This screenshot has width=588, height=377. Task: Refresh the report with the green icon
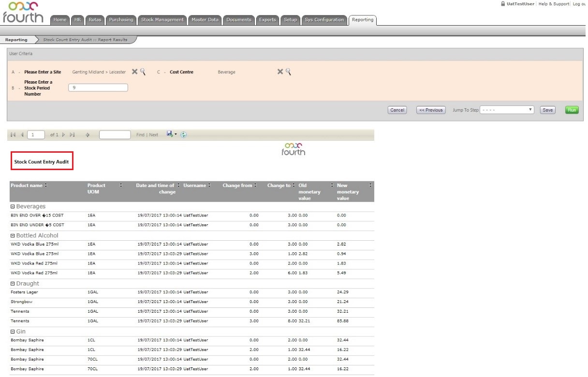point(184,135)
